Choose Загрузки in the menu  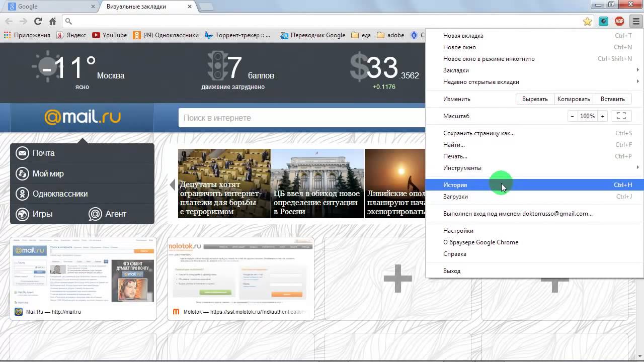pyautogui.click(x=534, y=197)
